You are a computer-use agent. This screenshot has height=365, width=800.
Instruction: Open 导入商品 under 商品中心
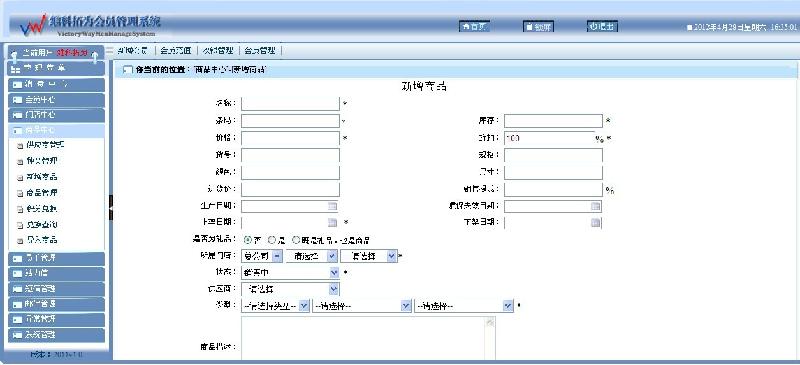[x=42, y=240]
